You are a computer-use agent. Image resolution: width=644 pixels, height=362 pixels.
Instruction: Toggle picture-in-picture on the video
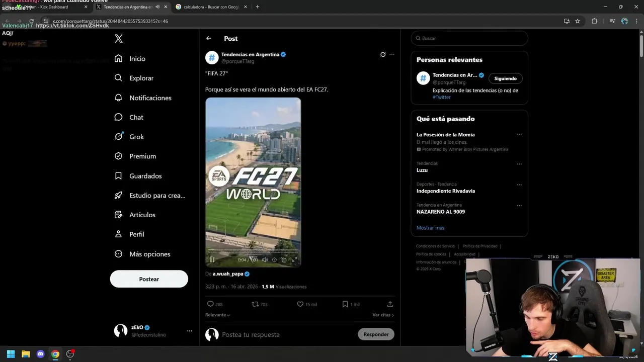(x=284, y=260)
